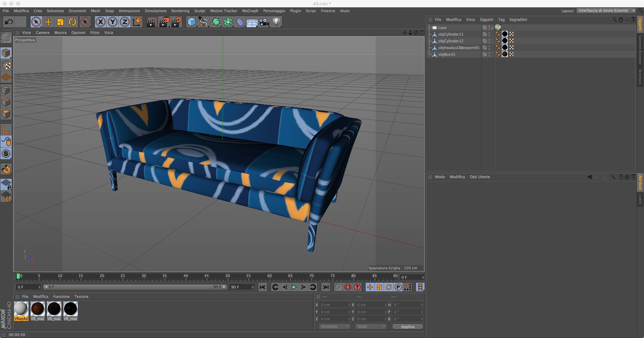Click the Undo arrow in the top toolbar
This screenshot has width=644, height=338.
click(9, 22)
